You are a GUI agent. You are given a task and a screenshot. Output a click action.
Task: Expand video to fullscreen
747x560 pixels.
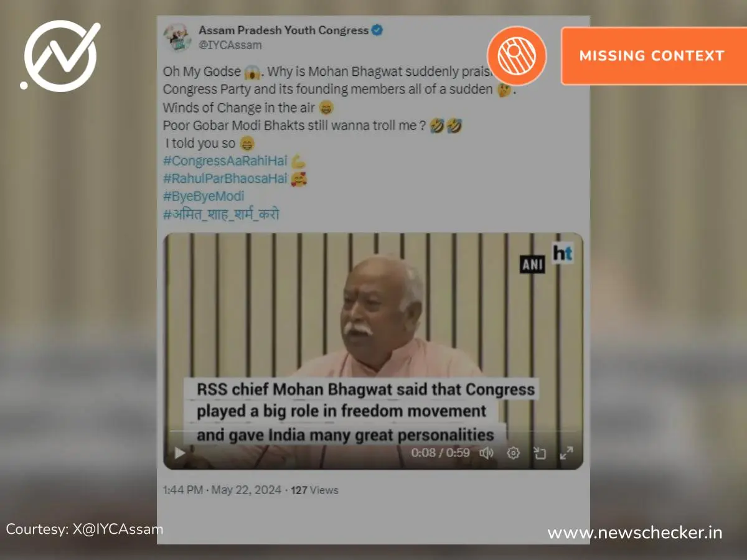tap(566, 452)
